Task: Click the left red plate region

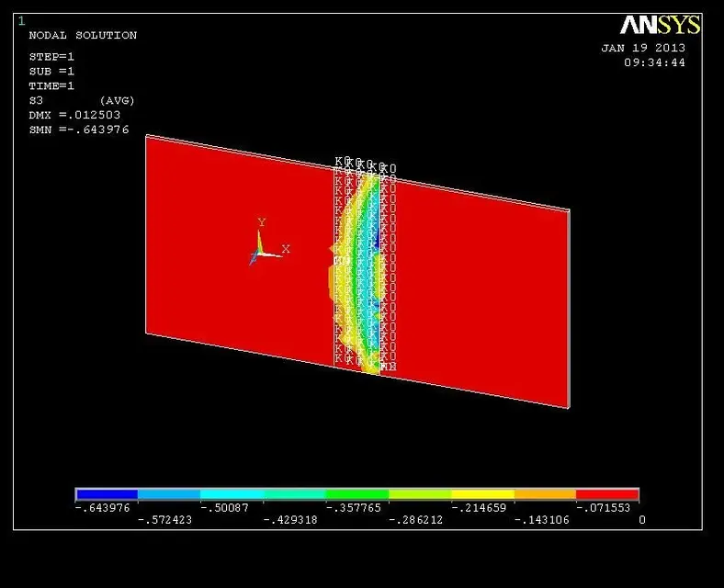Action: tap(238, 249)
